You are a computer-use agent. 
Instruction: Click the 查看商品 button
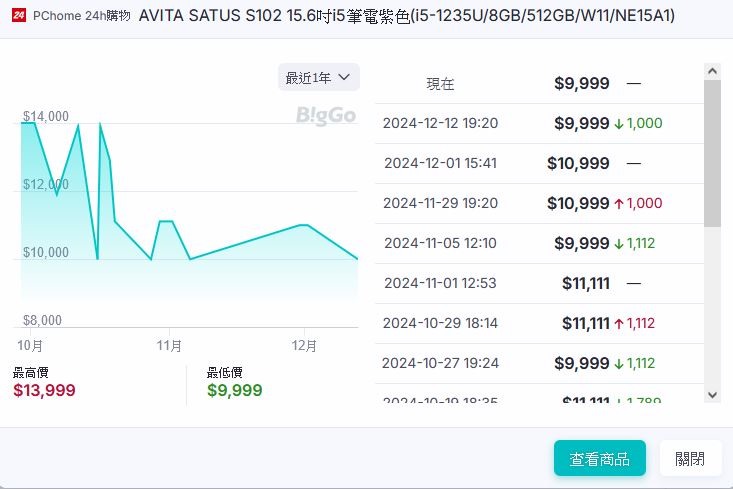click(x=600, y=458)
